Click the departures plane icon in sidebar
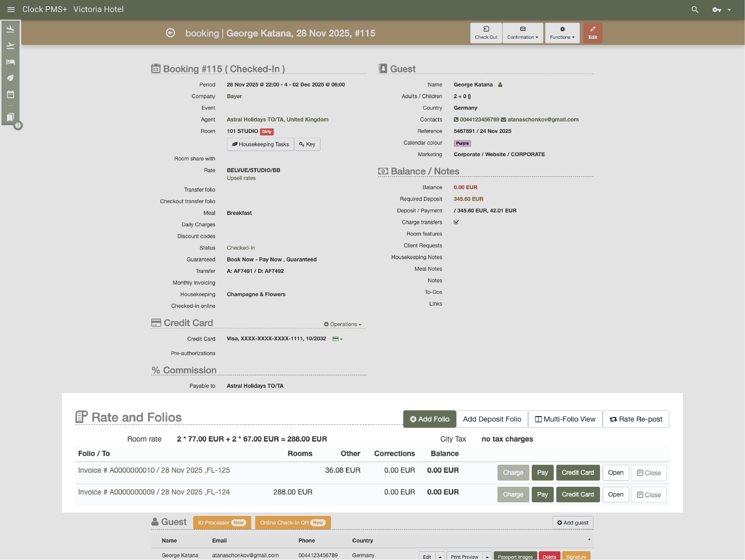The image size is (745, 560). pos(10,45)
